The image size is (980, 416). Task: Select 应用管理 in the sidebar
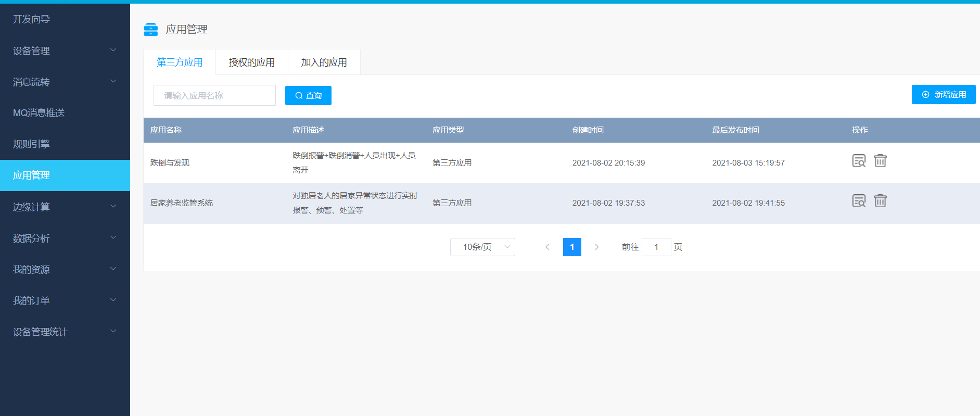[x=65, y=175]
